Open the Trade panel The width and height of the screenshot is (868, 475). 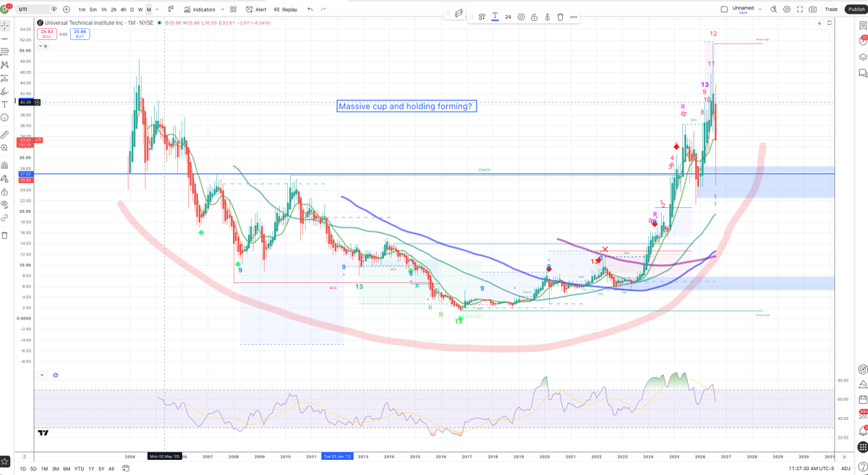831,9
